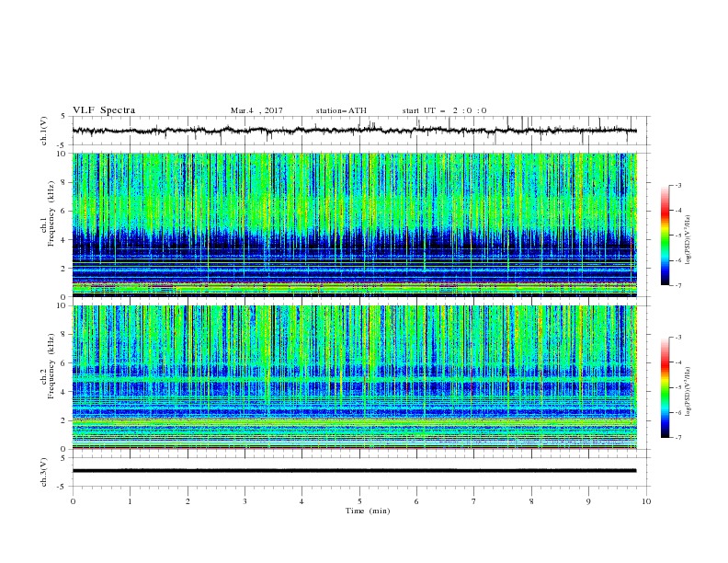Click the log(PSD) label beside ch.1 color bar
The height and width of the screenshot is (563, 728).
pos(688,240)
